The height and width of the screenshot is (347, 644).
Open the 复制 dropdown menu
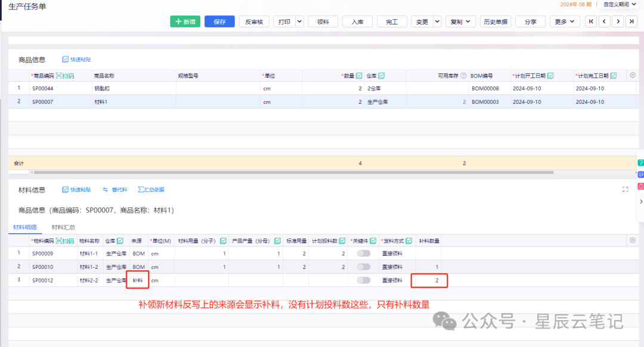click(x=460, y=22)
